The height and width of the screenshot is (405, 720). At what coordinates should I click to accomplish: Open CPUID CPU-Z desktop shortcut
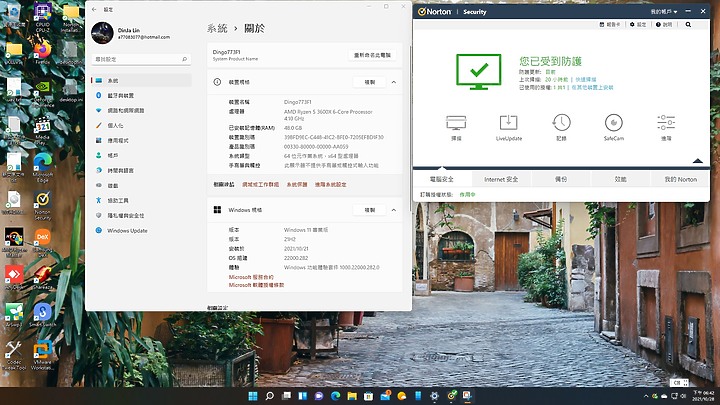tap(43, 18)
